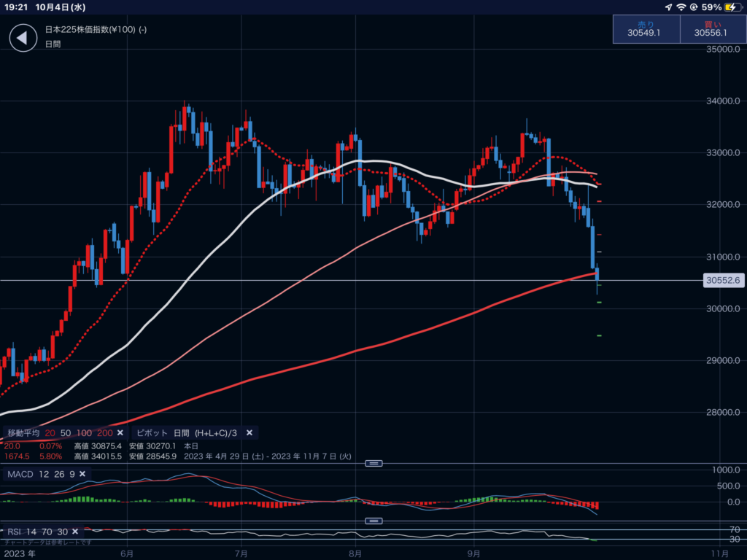Close the RSI indicator panel
Screen dimensions: 747x560
click(85, 532)
